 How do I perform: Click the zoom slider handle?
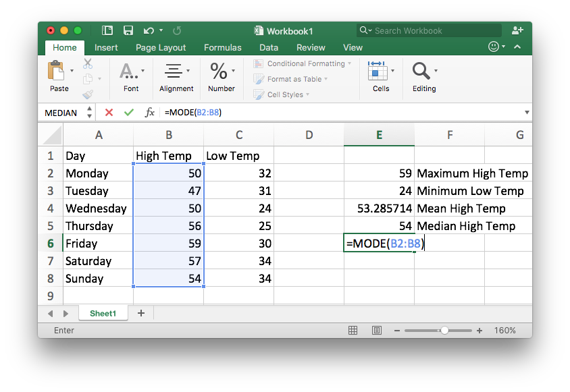tap(444, 331)
